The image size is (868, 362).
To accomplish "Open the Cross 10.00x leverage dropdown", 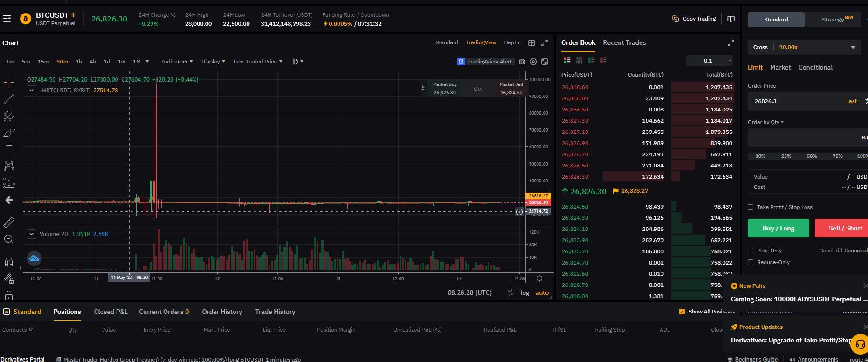I will click(804, 47).
